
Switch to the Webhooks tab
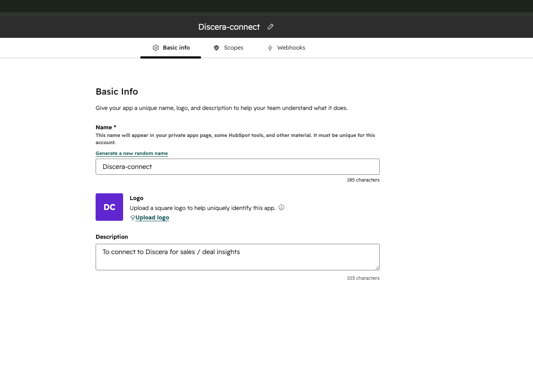286,48
